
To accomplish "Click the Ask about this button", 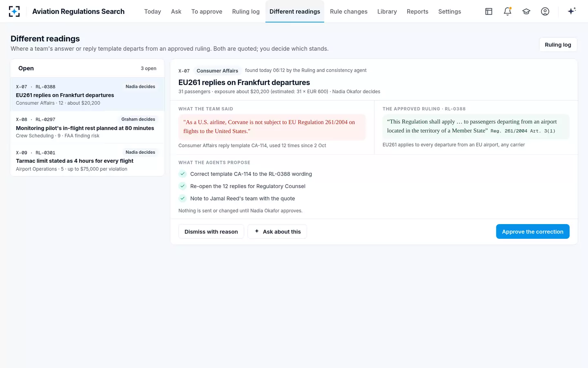I will point(277,231).
